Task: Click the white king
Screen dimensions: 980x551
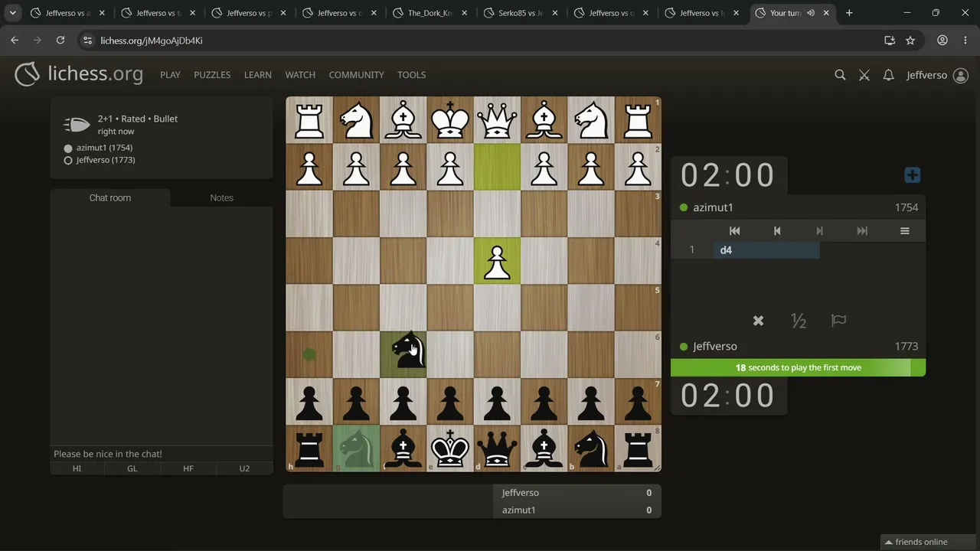Action: tap(450, 120)
